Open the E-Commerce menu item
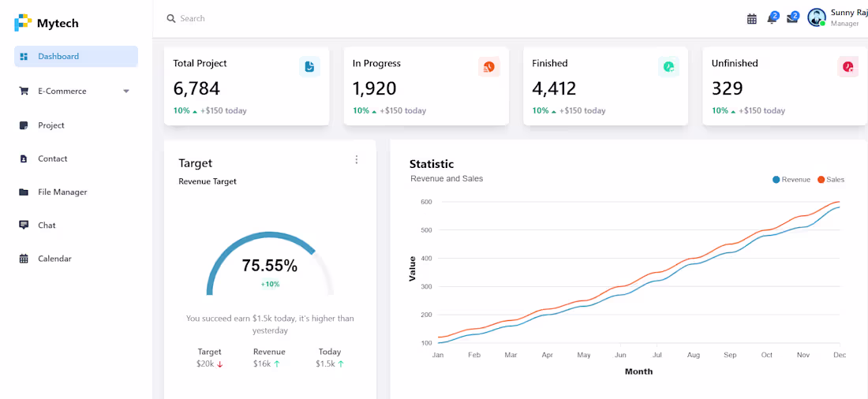Viewport: 868px width, 399px height. (76, 91)
